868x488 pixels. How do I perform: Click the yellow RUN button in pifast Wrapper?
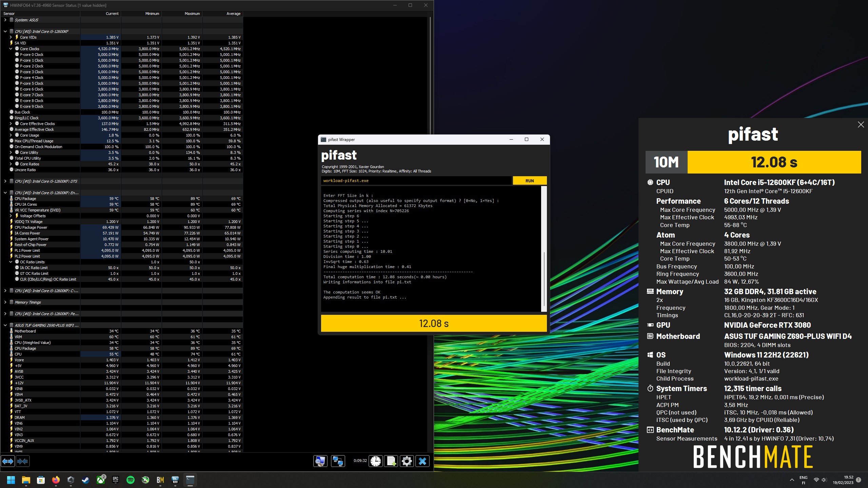[x=530, y=181]
